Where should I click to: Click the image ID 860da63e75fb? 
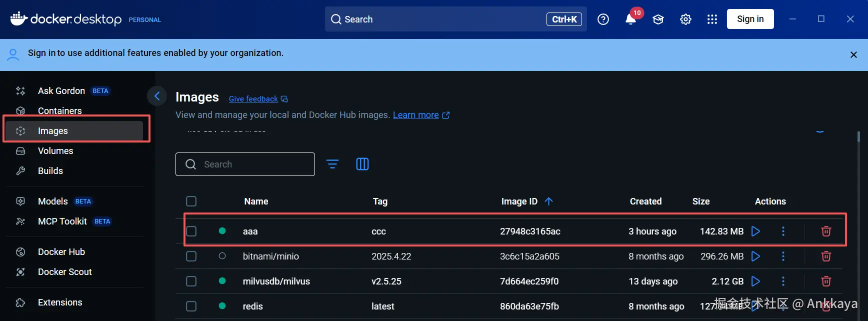(529, 306)
